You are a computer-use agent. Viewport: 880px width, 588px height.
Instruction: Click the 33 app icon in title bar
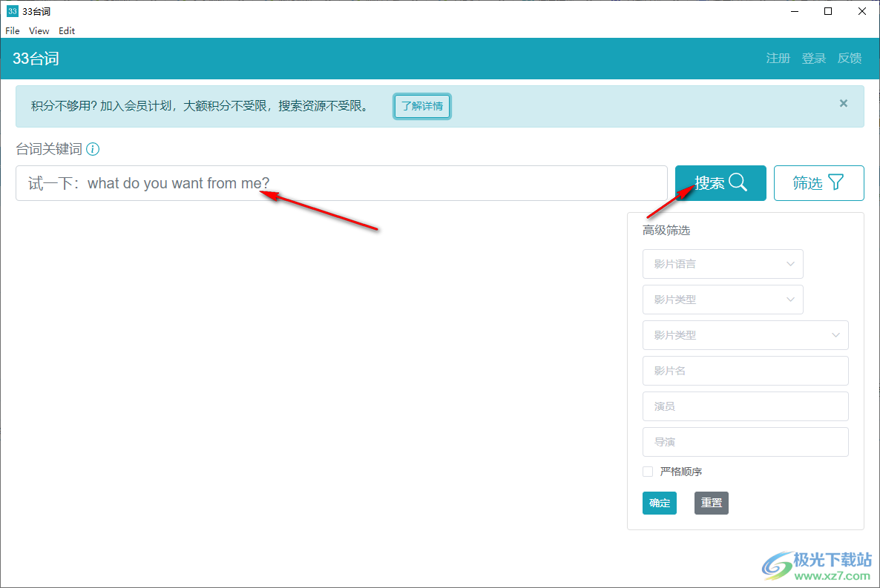tap(12, 11)
